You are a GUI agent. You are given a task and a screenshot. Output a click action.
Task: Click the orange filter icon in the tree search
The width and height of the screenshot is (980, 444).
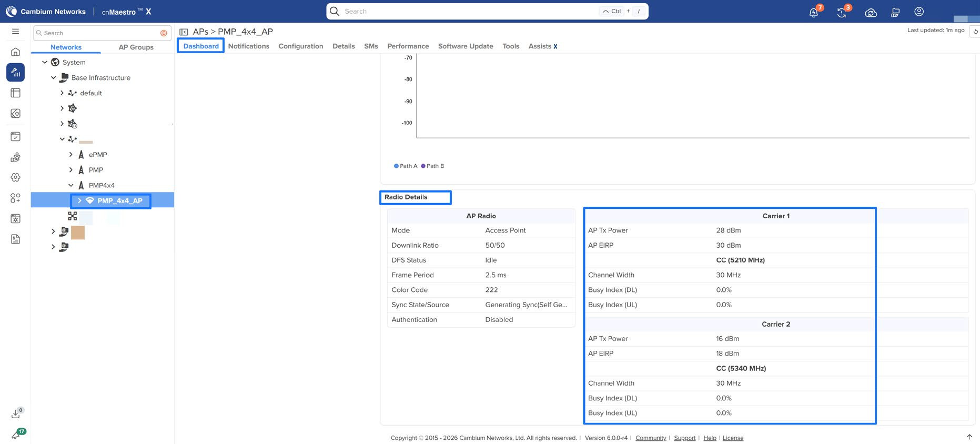(164, 33)
